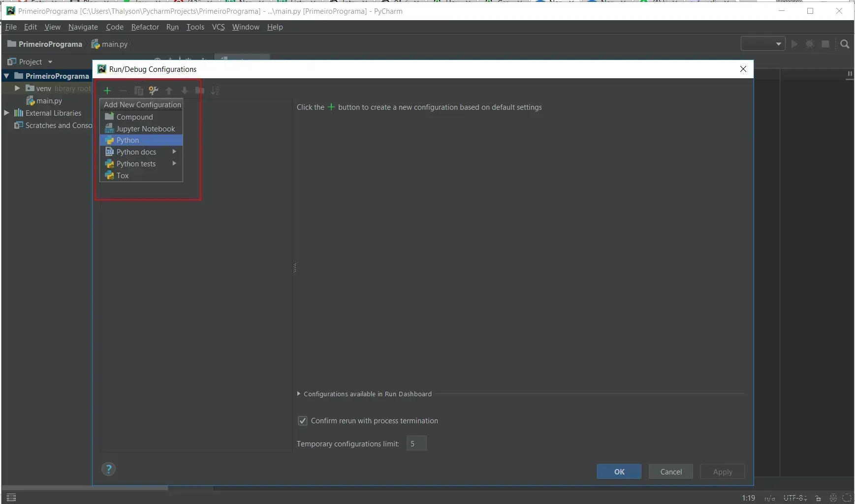Select External Libraries label in project tree
This screenshot has width=855, height=504.
(x=53, y=113)
